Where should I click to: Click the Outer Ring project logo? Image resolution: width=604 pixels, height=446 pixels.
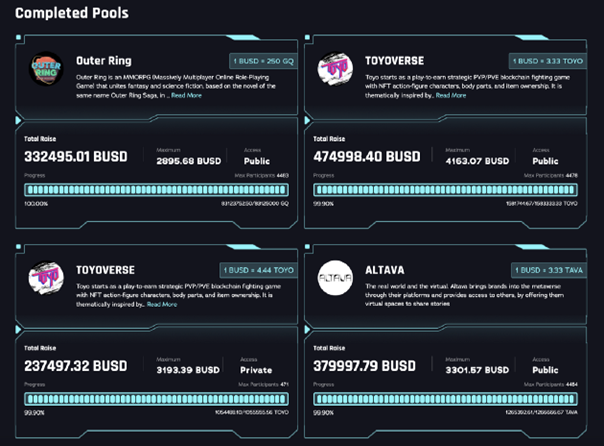coord(46,69)
